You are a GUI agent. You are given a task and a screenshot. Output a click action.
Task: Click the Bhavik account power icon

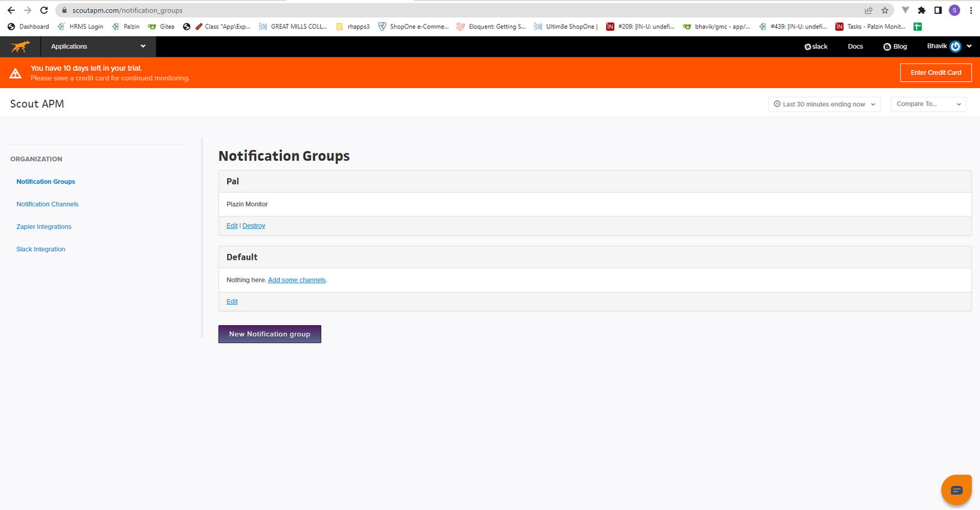(955, 47)
